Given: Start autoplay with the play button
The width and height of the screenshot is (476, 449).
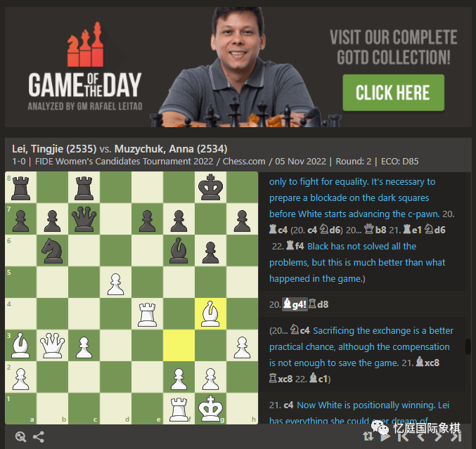Looking at the screenshot, I should [385, 436].
